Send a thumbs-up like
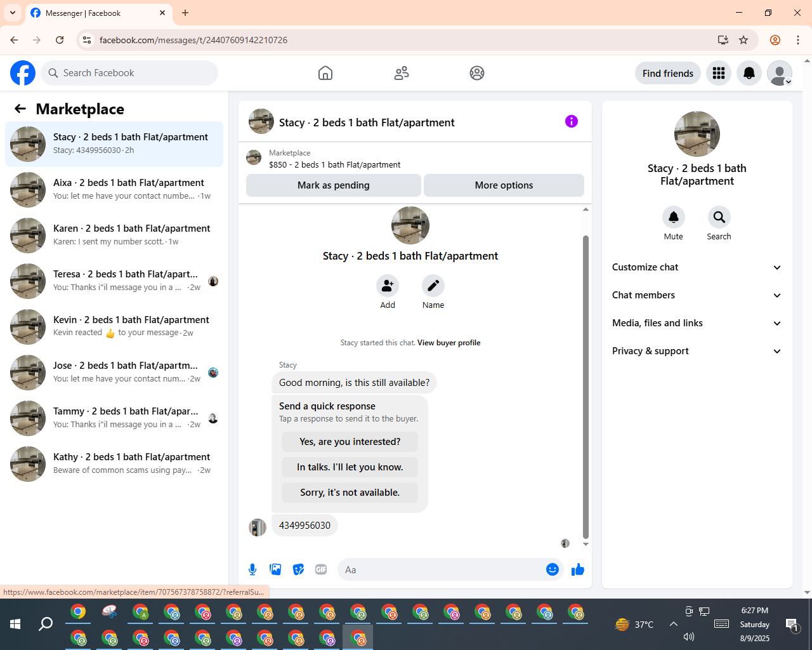Screen dimensions: 812x650 click(578, 569)
